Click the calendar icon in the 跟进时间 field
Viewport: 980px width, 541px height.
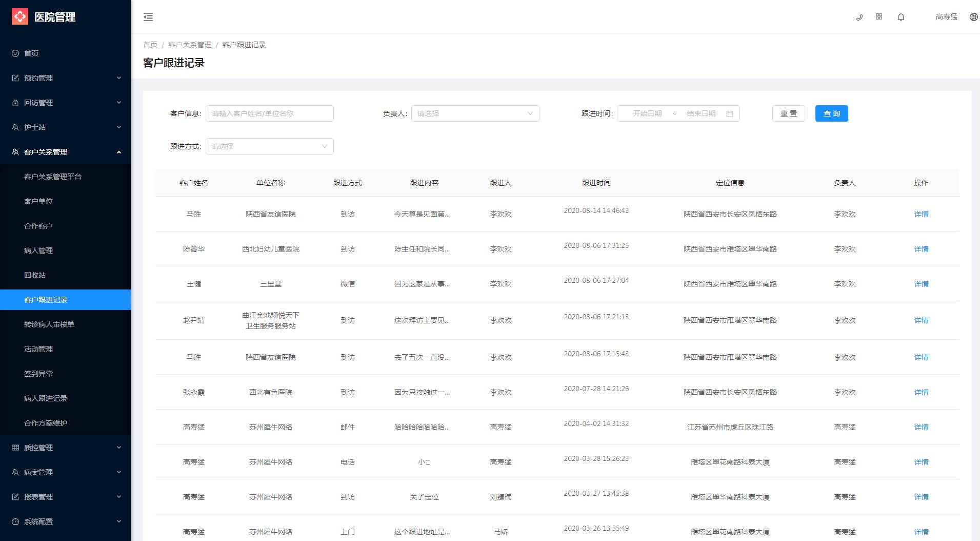[730, 113]
